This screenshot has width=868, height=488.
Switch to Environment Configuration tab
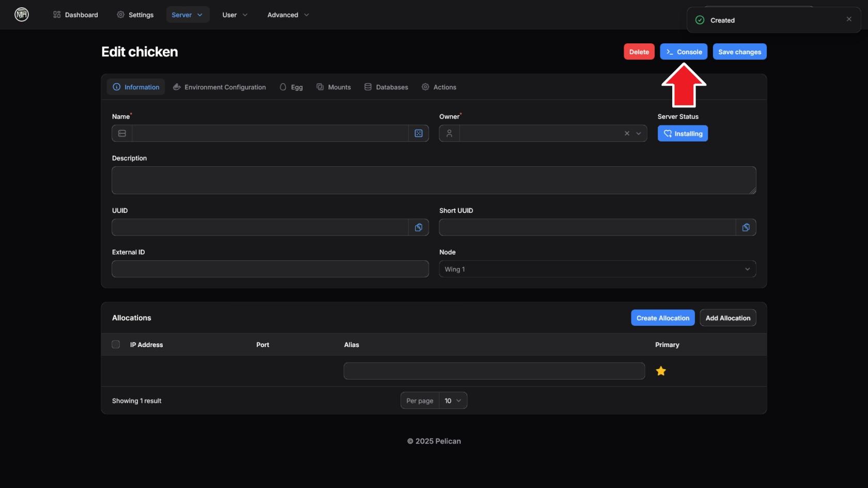(x=220, y=87)
